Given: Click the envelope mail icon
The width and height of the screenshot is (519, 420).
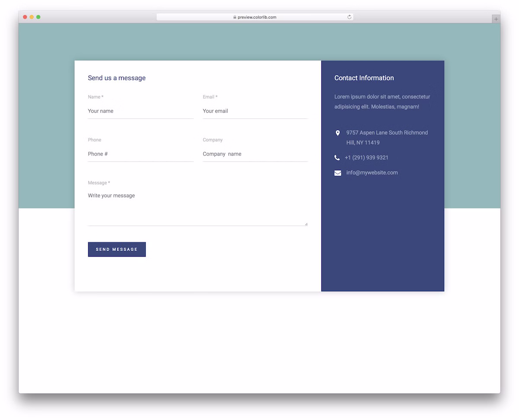Looking at the screenshot, I should 337,173.
